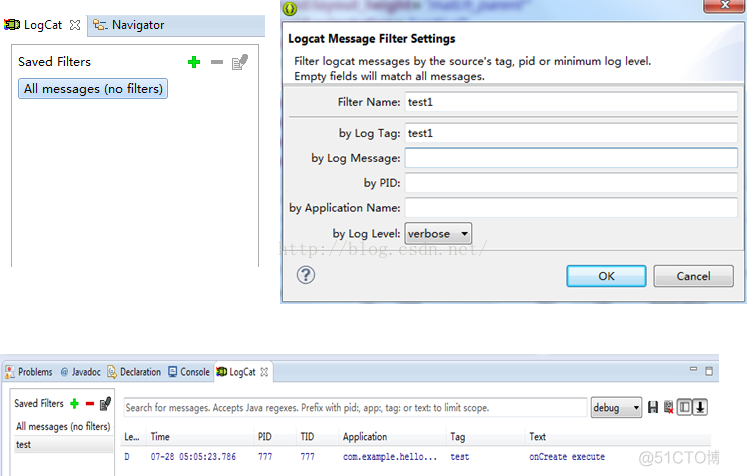747x476 pixels.
Task: Toggle saved filters view display icon
Action: (685, 407)
